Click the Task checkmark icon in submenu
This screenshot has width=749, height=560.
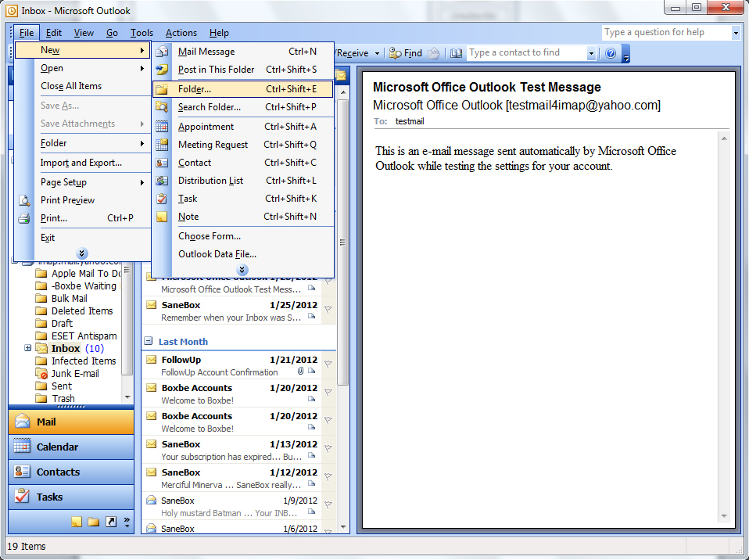pyautogui.click(x=162, y=199)
